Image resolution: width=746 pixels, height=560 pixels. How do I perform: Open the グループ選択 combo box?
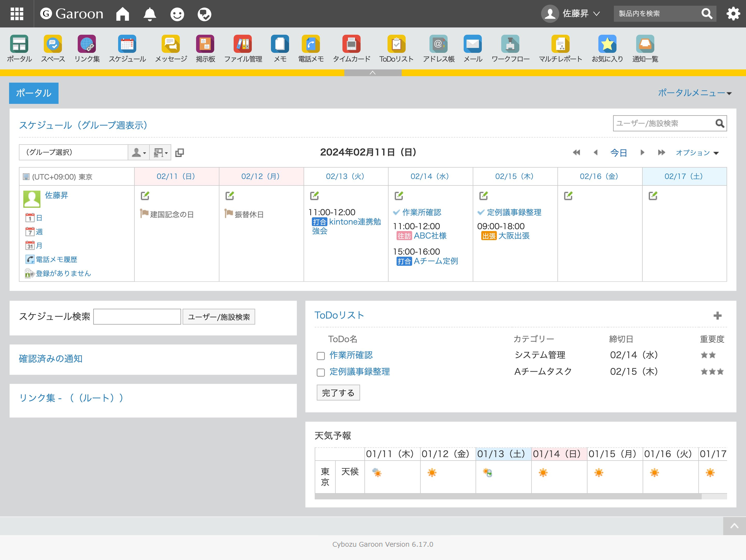[73, 152]
